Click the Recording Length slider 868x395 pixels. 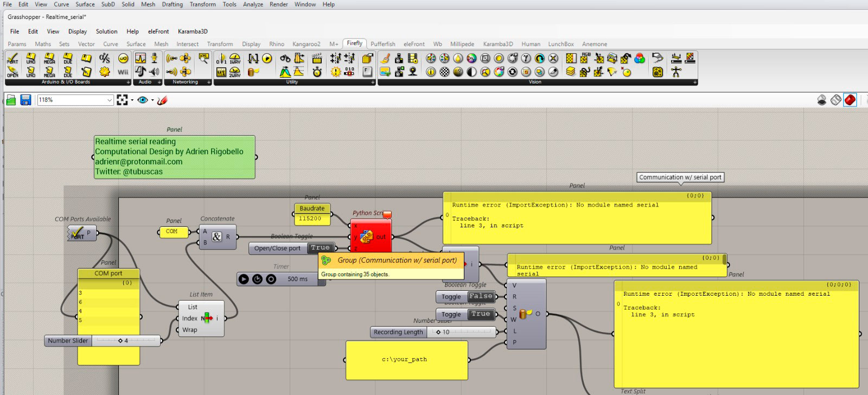432,332
